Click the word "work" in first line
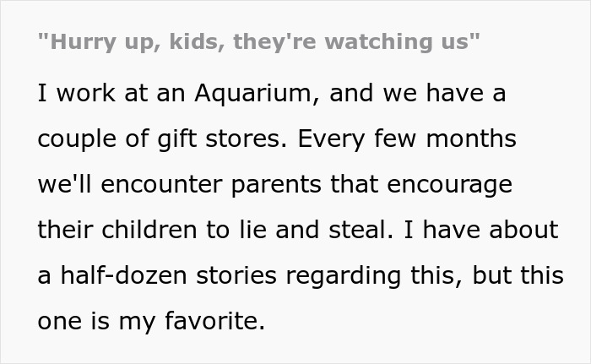591x364 pixels. pyautogui.click(x=89, y=94)
